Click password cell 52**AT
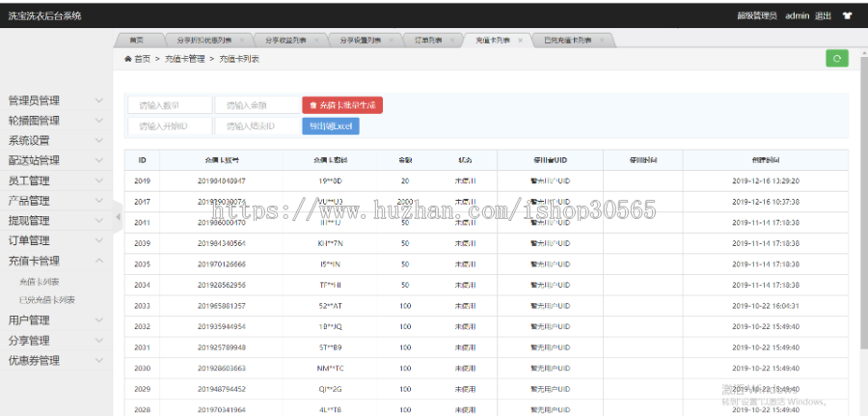The image size is (868, 416). pyautogui.click(x=331, y=306)
